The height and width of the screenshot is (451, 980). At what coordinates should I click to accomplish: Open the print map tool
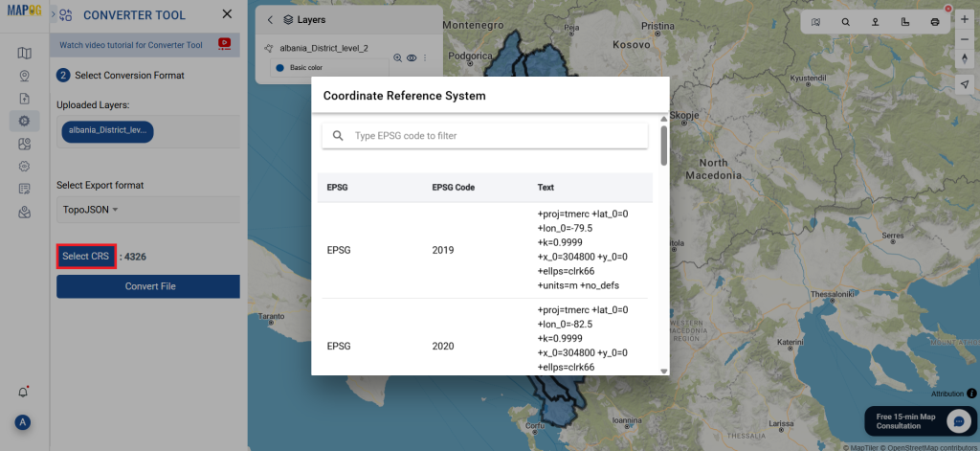935,22
